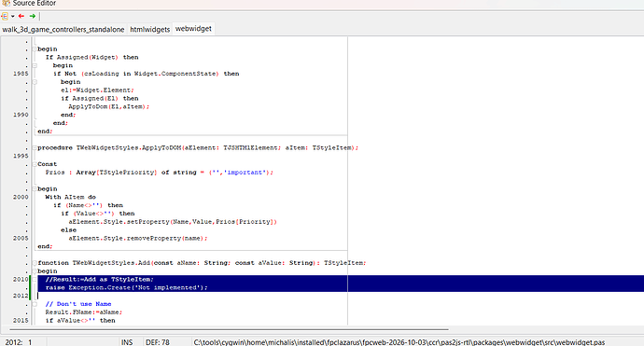Collapse the 'begin' block above line 2000

(35, 188)
